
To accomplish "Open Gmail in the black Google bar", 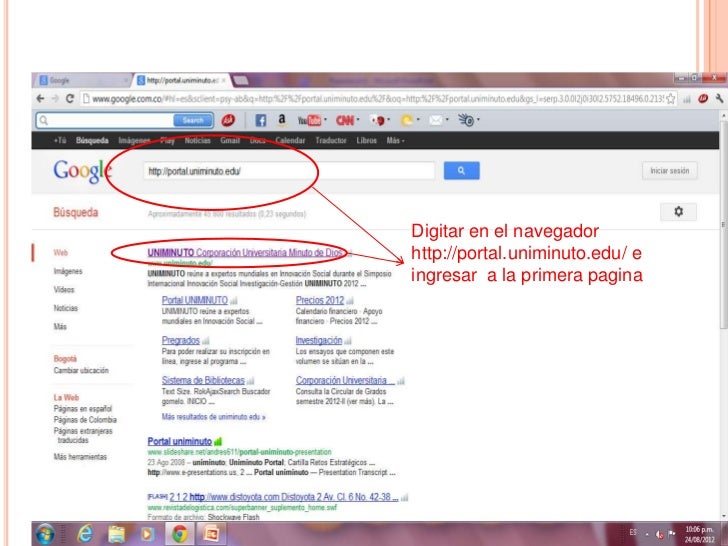I will [230, 140].
